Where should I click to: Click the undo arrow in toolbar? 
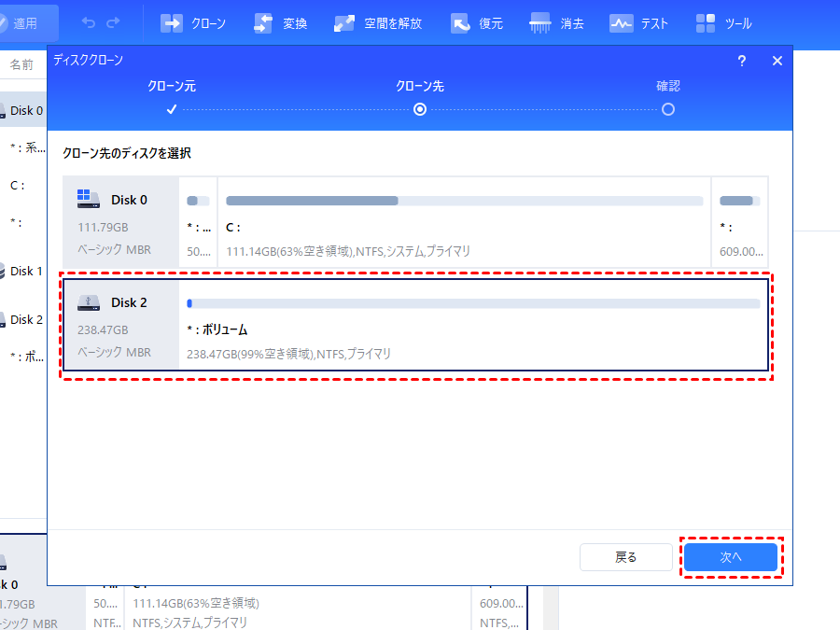click(x=89, y=22)
